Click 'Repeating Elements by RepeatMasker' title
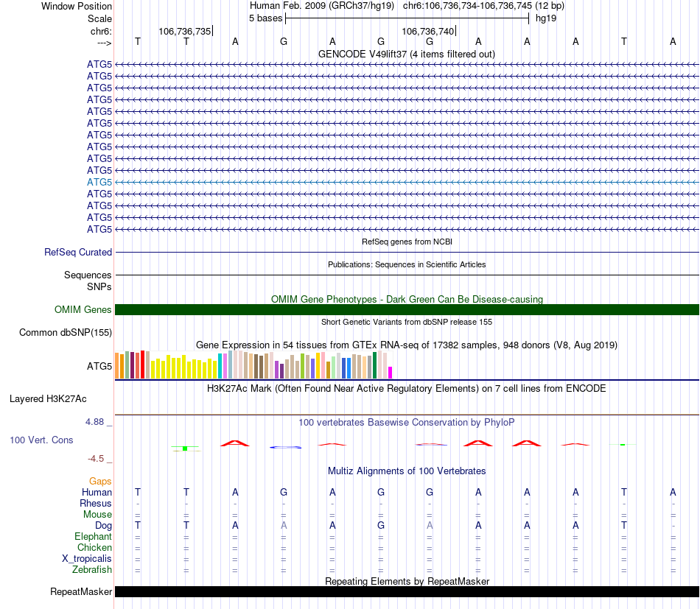 tap(407, 581)
